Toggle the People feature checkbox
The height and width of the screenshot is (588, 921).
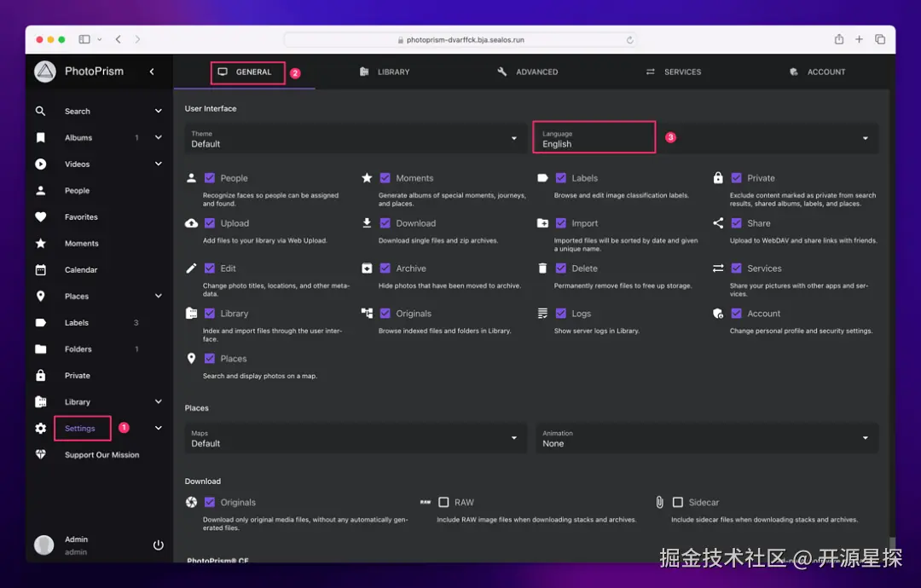click(x=210, y=178)
